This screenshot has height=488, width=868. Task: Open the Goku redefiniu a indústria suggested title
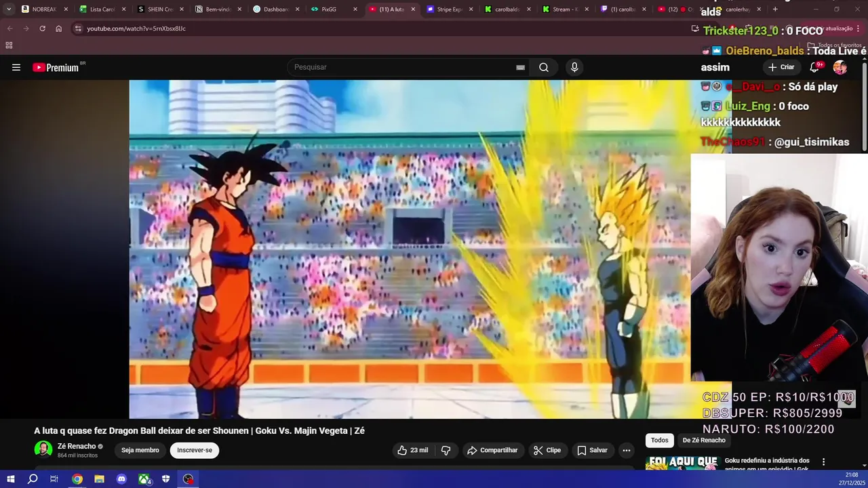(767, 464)
